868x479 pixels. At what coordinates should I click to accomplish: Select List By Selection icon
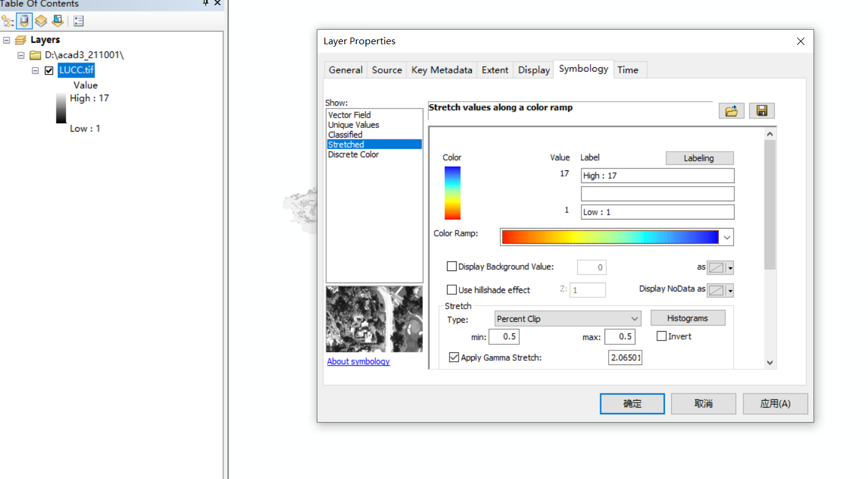pyautogui.click(x=58, y=21)
